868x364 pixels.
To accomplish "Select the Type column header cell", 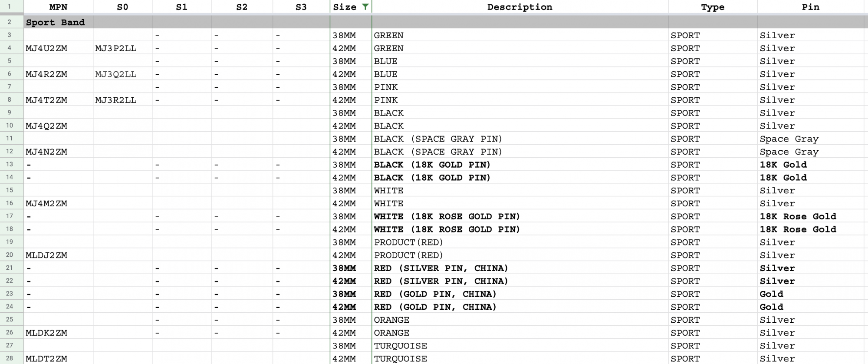I will pos(713,7).
